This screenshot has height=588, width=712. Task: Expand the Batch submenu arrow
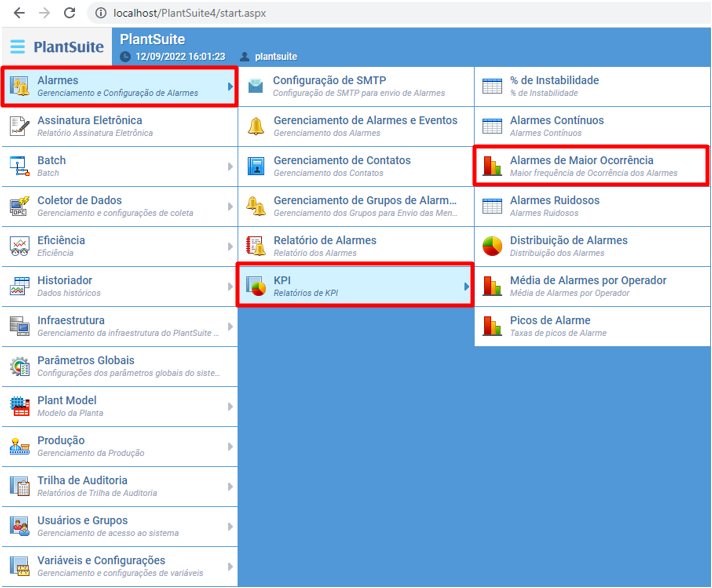[x=230, y=166]
